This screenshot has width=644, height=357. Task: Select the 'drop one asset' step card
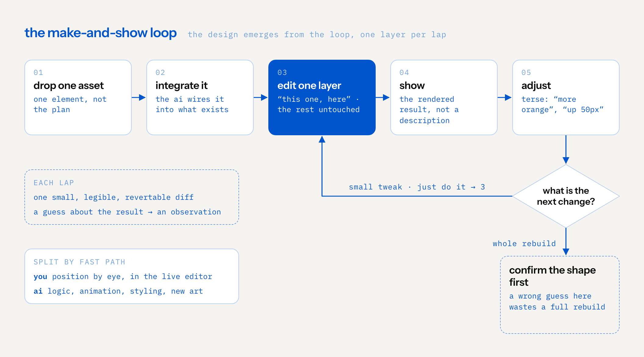point(78,97)
